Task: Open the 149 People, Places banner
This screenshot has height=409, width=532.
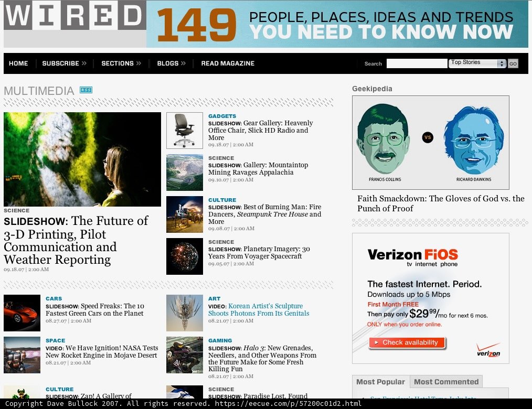Action: (x=337, y=24)
